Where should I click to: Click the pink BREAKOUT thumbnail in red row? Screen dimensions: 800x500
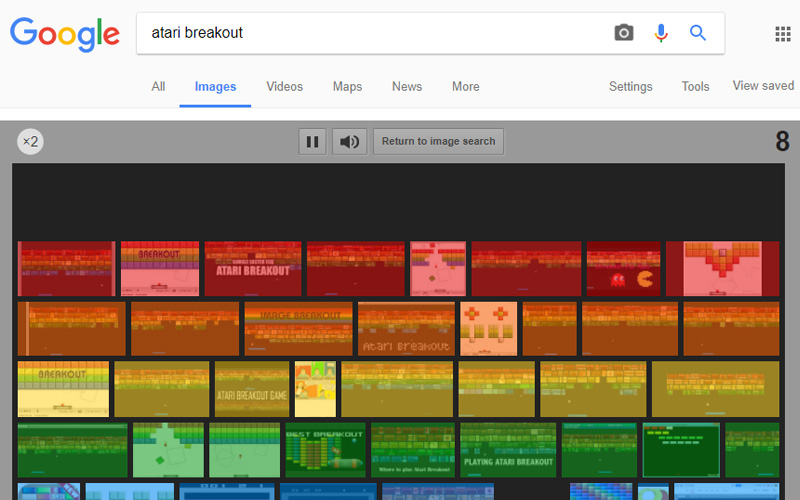click(x=160, y=268)
